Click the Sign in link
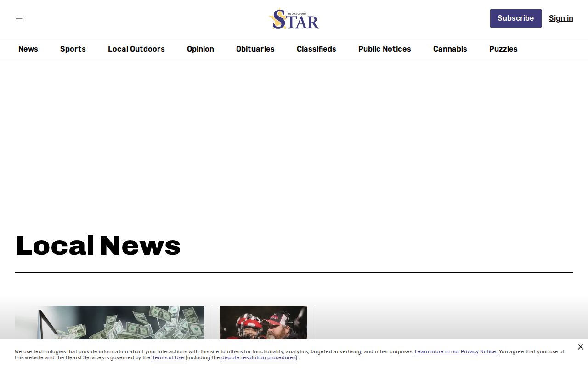 pyautogui.click(x=561, y=18)
